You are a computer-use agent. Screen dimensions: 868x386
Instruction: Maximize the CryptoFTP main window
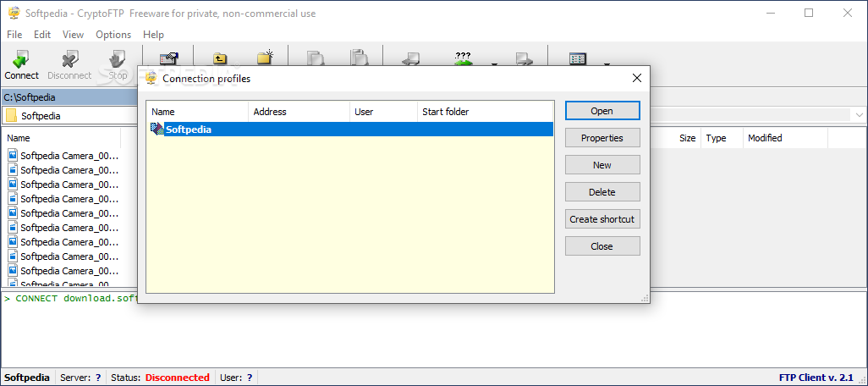tap(809, 13)
